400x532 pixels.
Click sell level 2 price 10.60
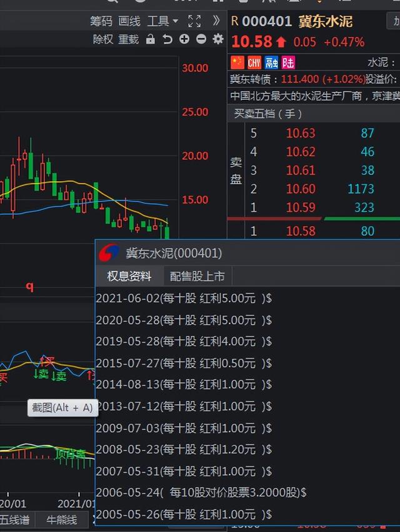point(301,189)
